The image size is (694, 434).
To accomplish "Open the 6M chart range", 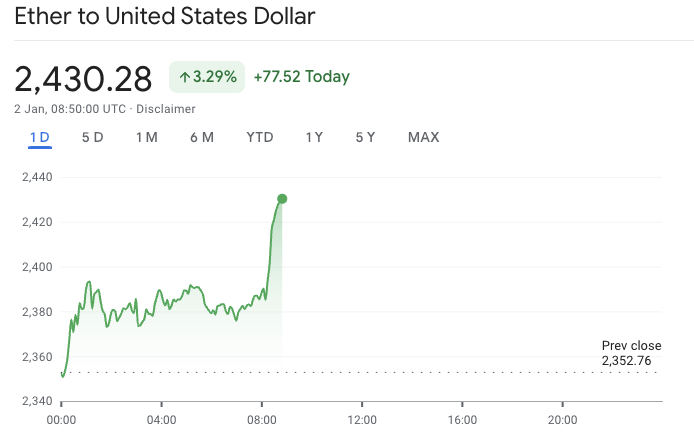I will coord(201,137).
